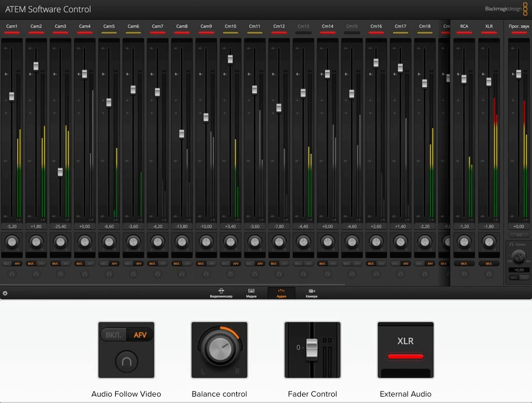The image size is (532, 403).
Task: Click the XLR channel headphone icon
Action: (x=489, y=273)
